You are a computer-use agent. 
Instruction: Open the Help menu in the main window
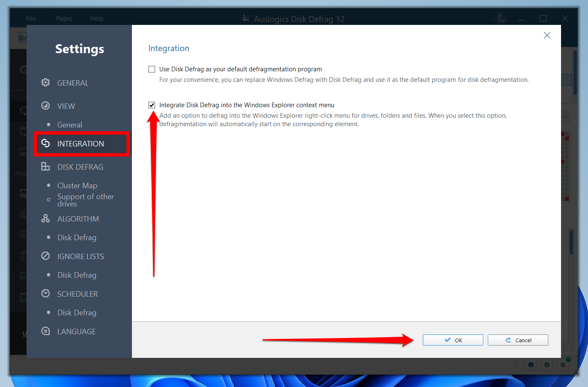click(x=97, y=19)
